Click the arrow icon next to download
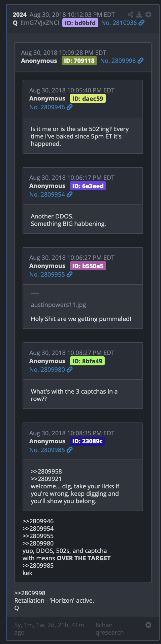 148,14
